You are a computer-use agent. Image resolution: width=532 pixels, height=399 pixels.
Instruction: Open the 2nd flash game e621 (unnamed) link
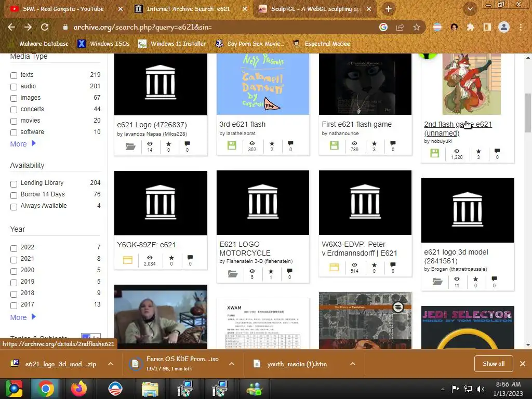click(x=458, y=129)
